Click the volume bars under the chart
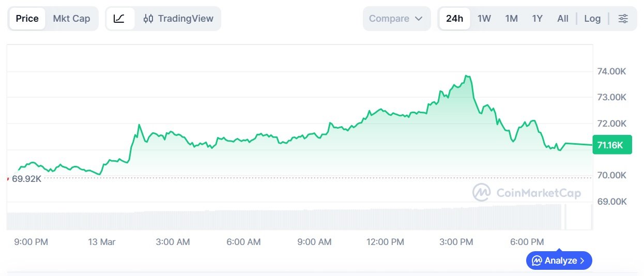644x276 pixels. [284, 220]
